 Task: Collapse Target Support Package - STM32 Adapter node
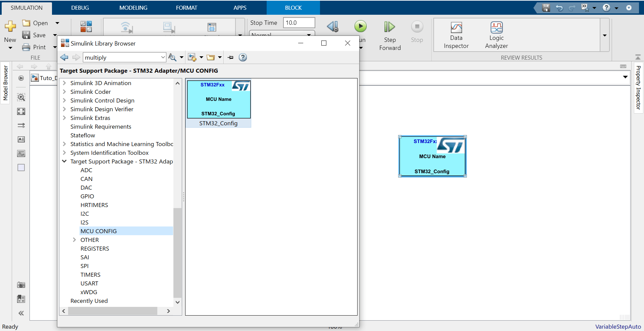(x=64, y=161)
